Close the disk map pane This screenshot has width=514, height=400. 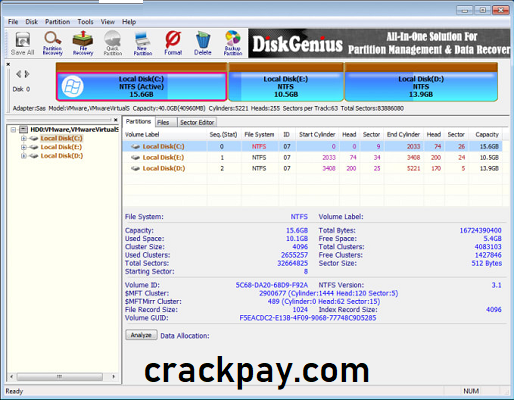pos(8,64)
